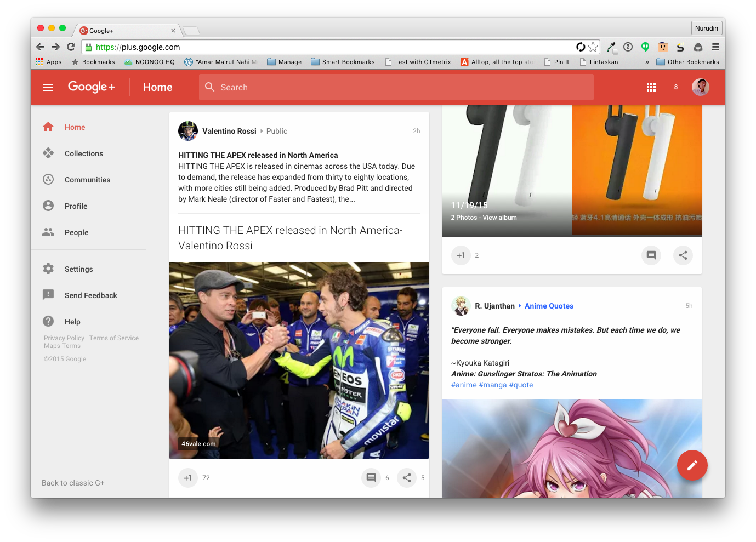Comment on the photo album post
Viewport: 756px width, 542px height.
tap(651, 255)
